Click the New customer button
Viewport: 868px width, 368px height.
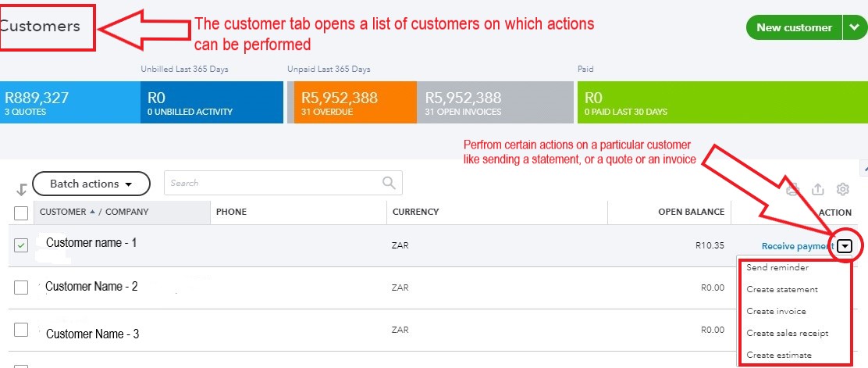click(x=794, y=27)
